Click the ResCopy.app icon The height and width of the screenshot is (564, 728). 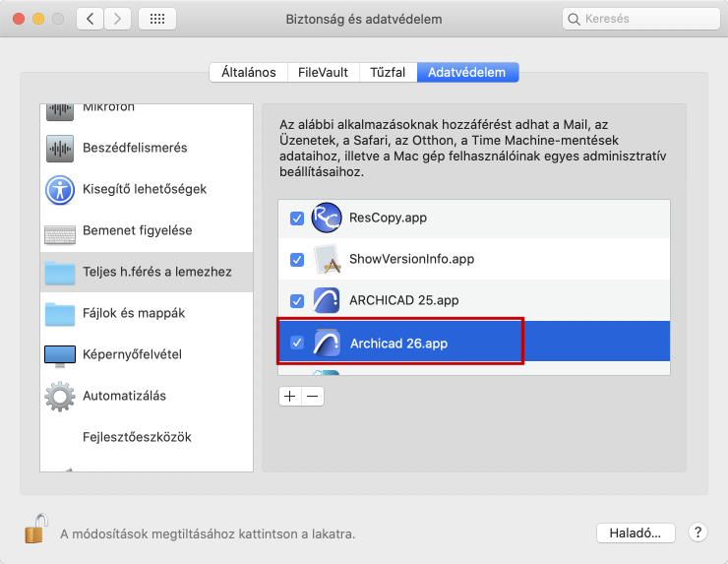coord(327,218)
